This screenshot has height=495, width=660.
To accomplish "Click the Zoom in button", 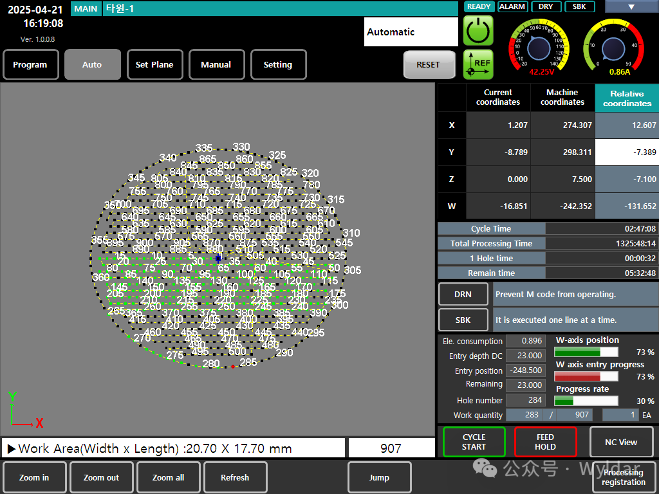I will 35,477.
